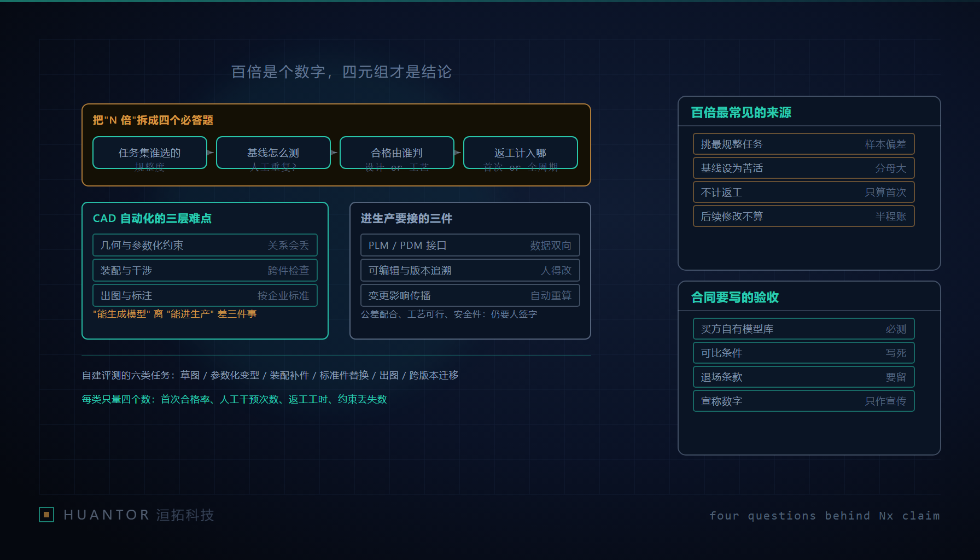Click note 公差配合、工艺可行、安全件：仍要人签字
Screen dimensions: 980x560
pyautogui.click(x=449, y=314)
